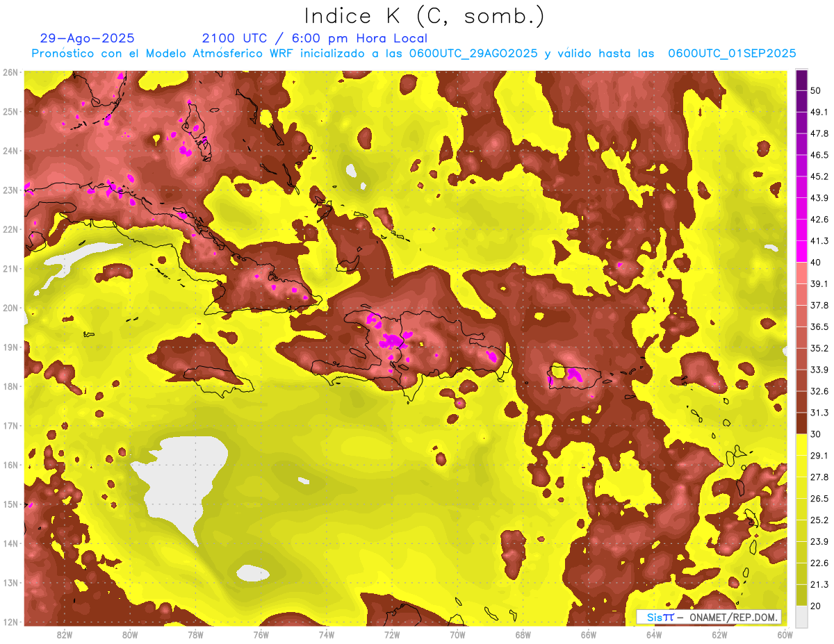
Task: Click the colorbar value '43.9'
Action: coord(819,198)
